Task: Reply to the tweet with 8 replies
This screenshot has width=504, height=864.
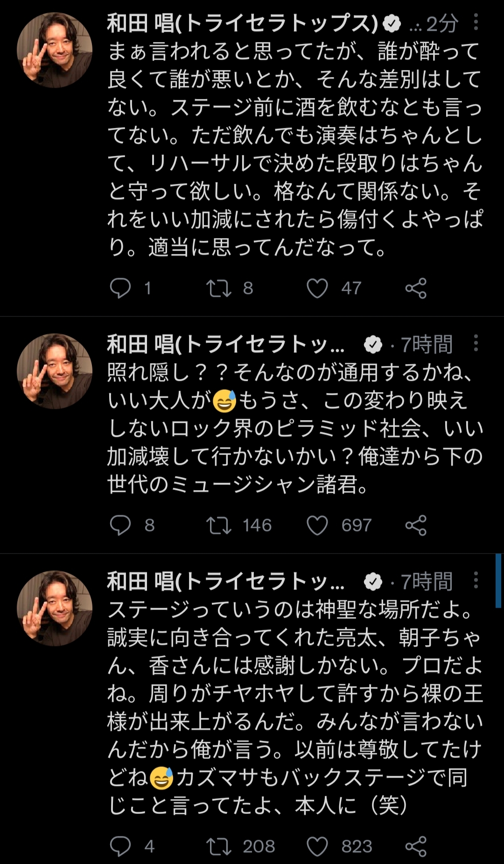Action: pyautogui.click(x=120, y=525)
